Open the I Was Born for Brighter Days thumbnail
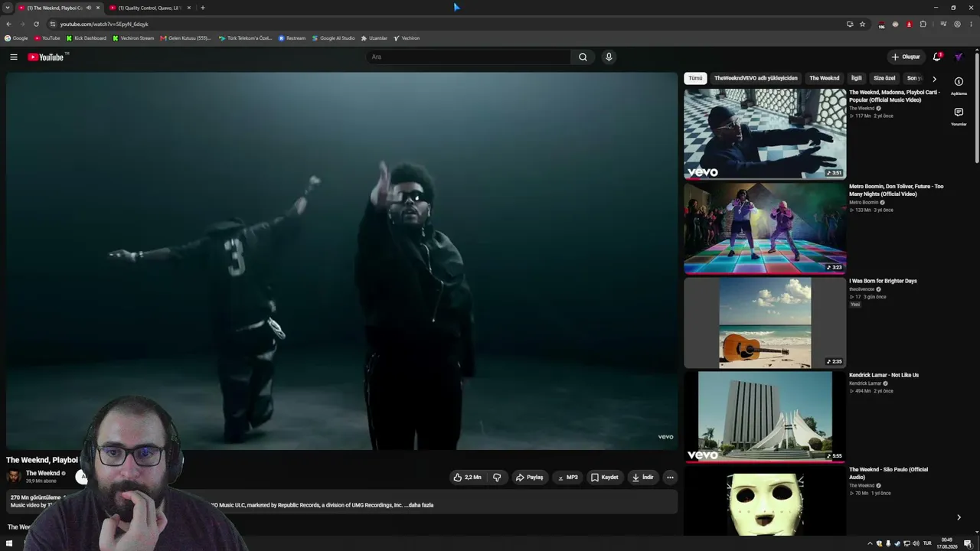The width and height of the screenshot is (980, 551). click(765, 322)
